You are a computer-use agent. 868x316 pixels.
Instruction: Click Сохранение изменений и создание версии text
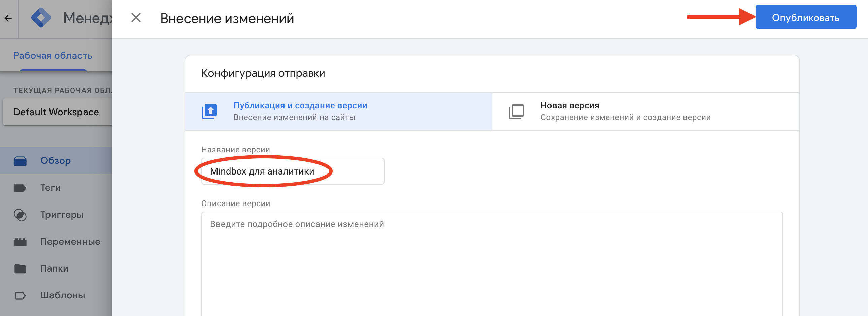pos(625,117)
